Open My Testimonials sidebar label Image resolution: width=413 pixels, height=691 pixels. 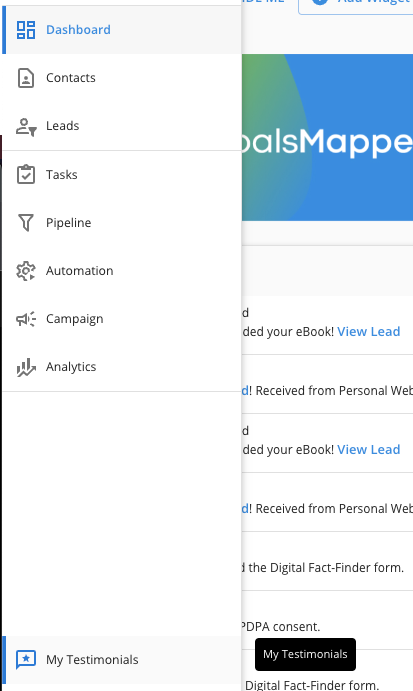pyautogui.click(x=92, y=660)
